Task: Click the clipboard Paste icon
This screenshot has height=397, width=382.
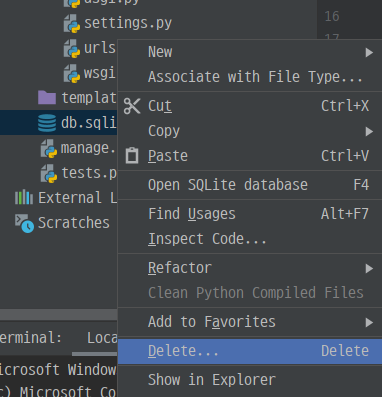Action: point(132,156)
